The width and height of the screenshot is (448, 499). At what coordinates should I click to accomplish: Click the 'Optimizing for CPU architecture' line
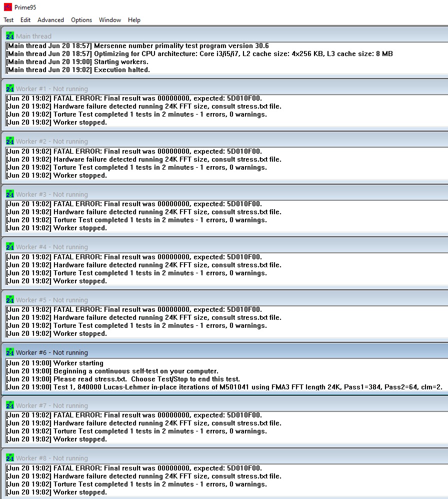click(x=199, y=54)
